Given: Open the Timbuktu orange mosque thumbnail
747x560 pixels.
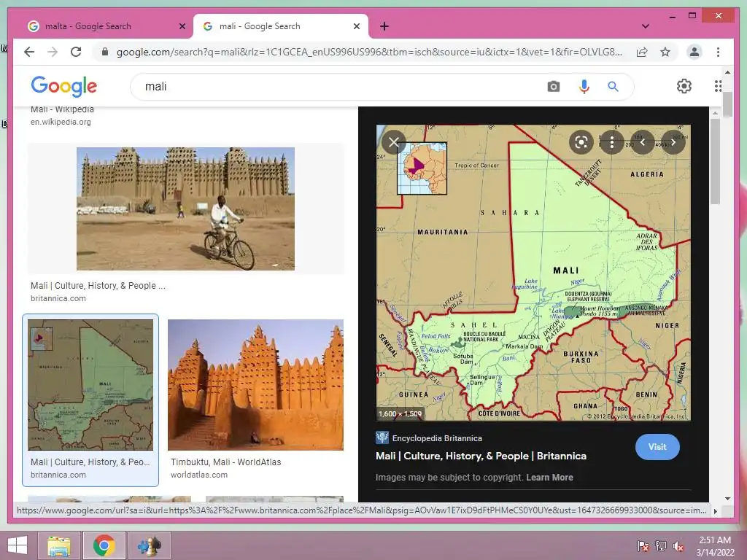Looking at the screenshot, I should coord(255,385).
